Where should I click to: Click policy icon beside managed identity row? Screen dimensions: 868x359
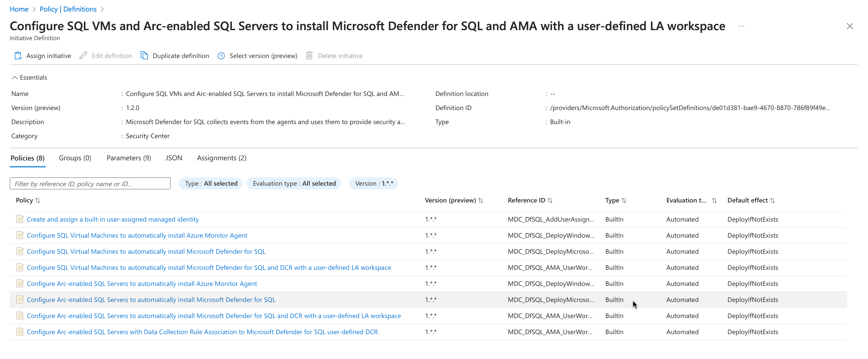point(20,219)
